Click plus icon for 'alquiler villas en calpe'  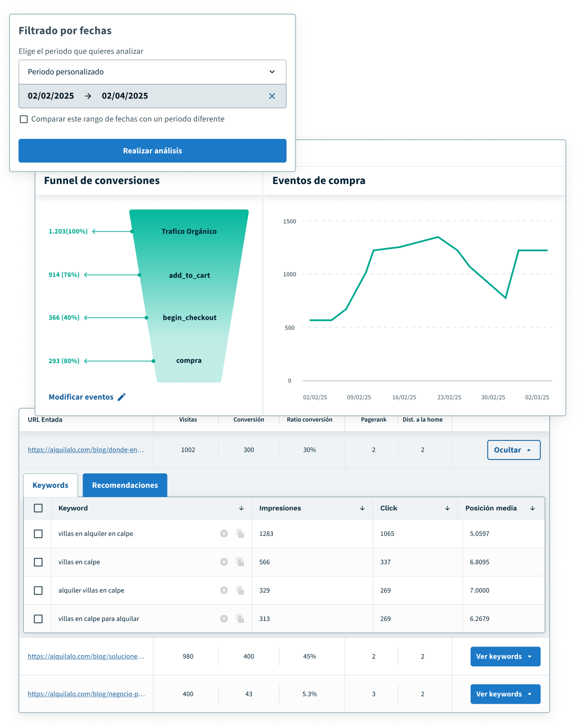[224, 590]
